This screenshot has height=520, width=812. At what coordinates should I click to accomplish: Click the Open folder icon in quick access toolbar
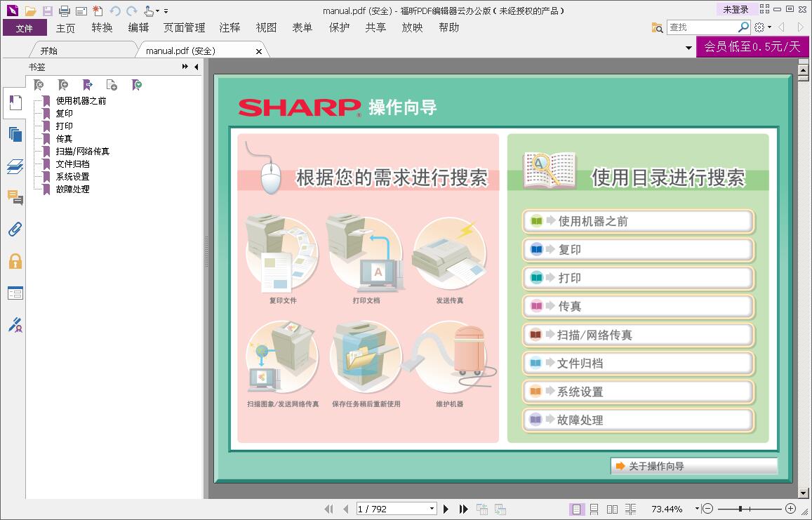tap(31, 11)
